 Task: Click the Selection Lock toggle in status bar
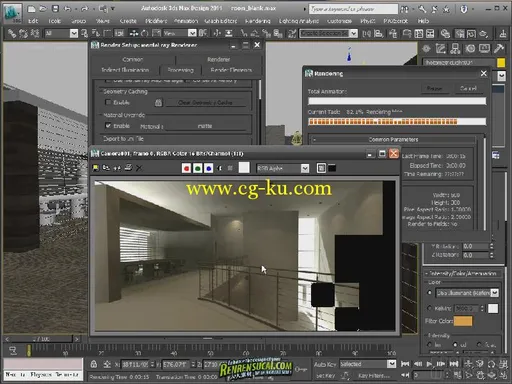[94, 364]
